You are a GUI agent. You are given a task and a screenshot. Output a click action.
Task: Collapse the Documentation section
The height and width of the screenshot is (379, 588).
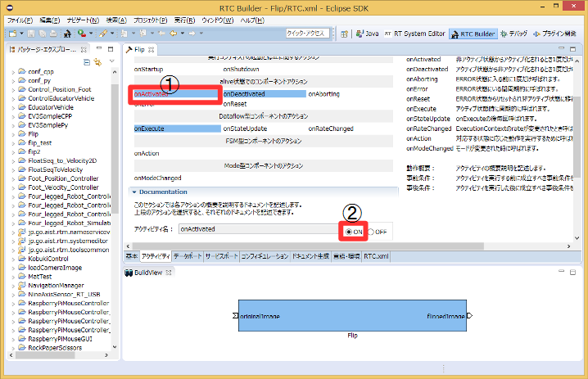point(134,192)
